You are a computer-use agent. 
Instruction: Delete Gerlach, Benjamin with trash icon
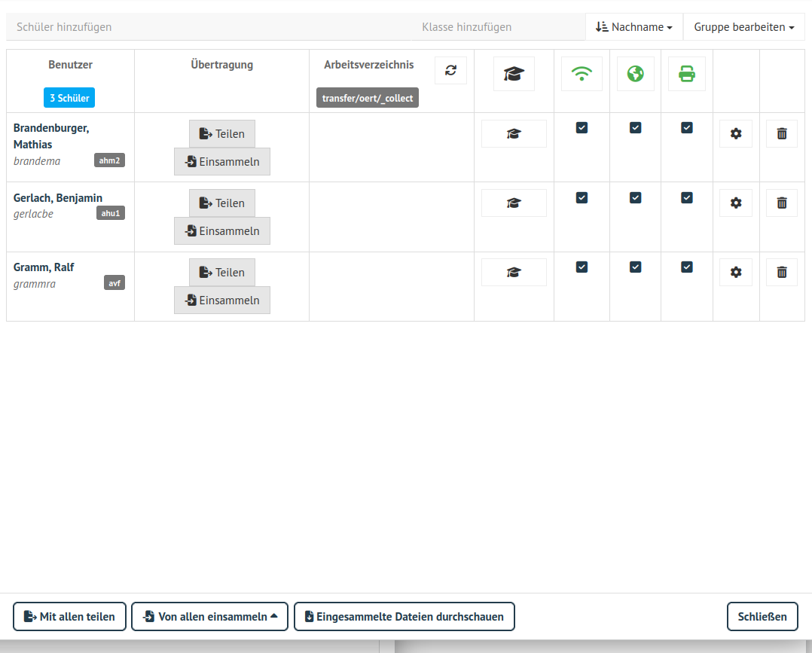tap(782, 203)
